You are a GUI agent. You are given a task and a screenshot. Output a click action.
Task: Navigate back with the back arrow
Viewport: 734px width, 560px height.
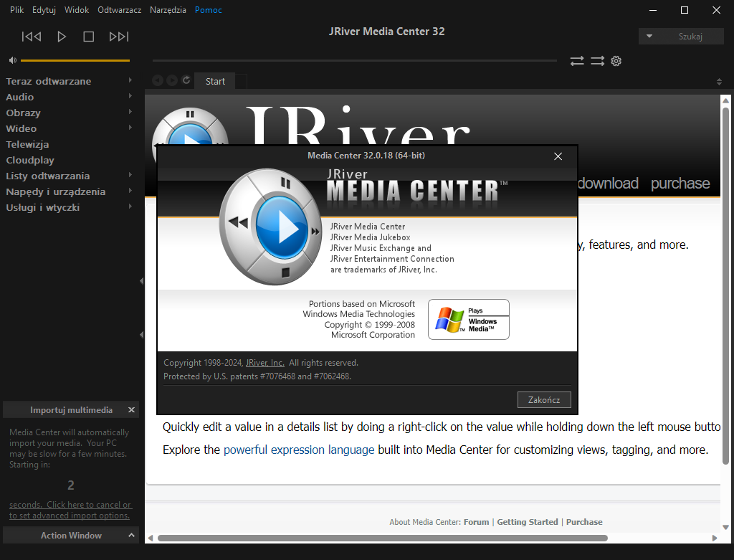(x=158, y=80)
